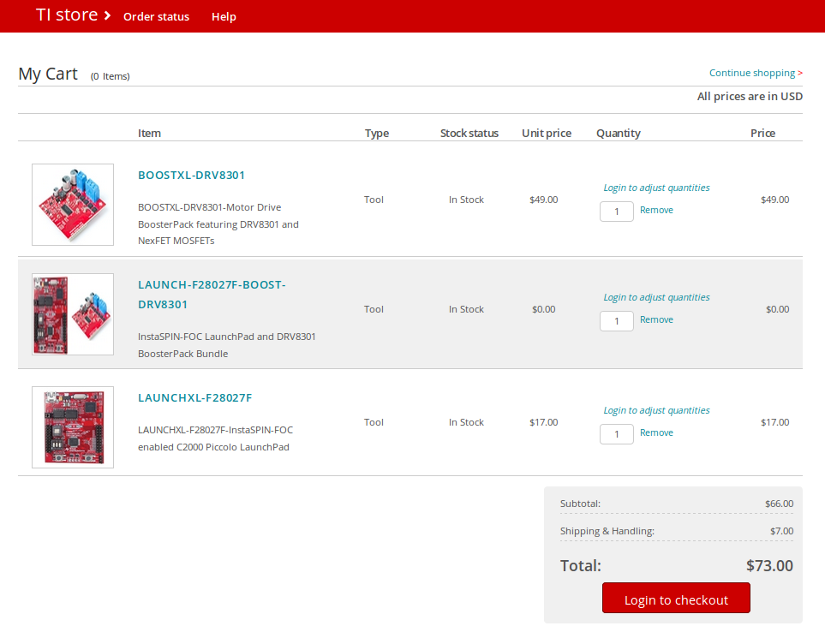The image size is (825, 644).
Task: Select the $66.00 subtotal value
Action: pos(779,504)
